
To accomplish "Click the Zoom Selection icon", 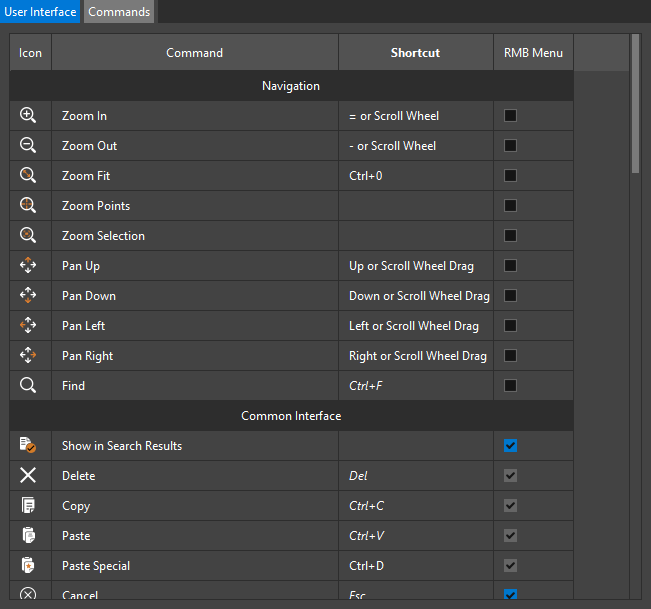I will [x=28, y=235].
